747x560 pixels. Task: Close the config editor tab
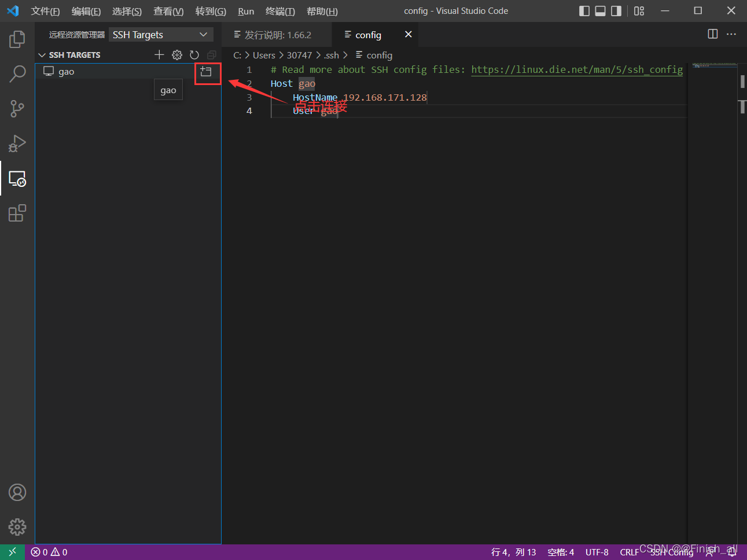click(408, 35)
